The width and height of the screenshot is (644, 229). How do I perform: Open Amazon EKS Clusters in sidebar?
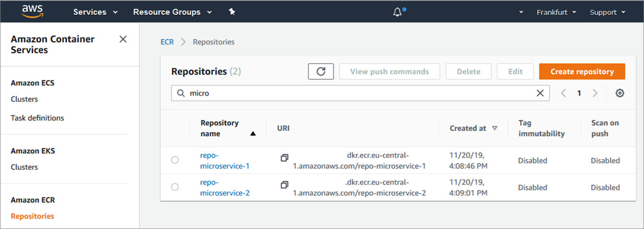[x=24, y=167]
